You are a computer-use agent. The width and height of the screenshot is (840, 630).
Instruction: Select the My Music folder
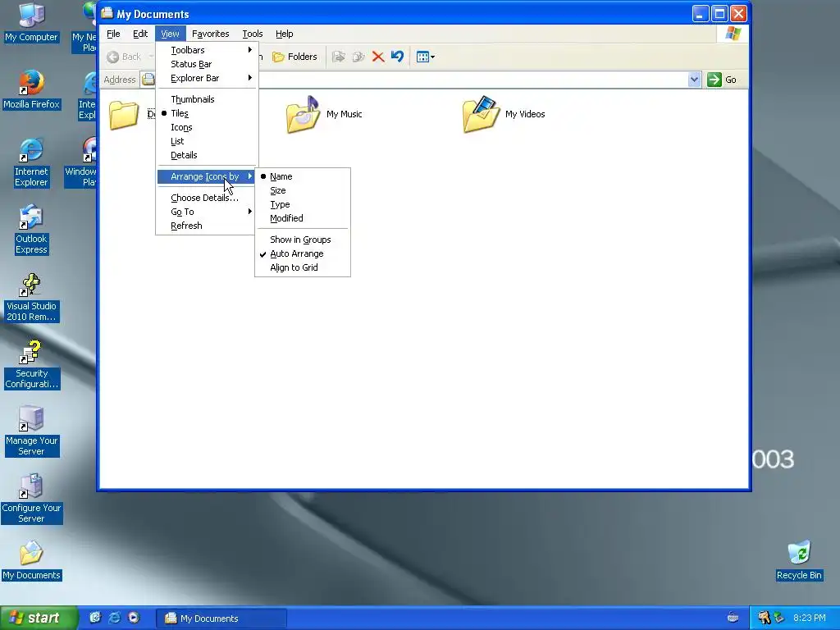pyautogui.click(x=323, y=114)
